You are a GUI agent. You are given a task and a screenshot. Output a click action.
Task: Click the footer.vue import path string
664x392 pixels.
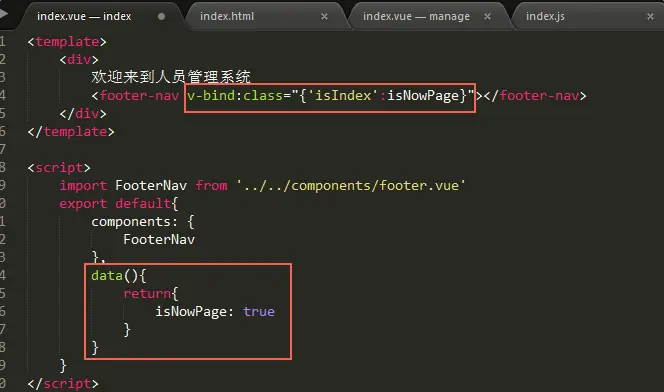[351, 186]
